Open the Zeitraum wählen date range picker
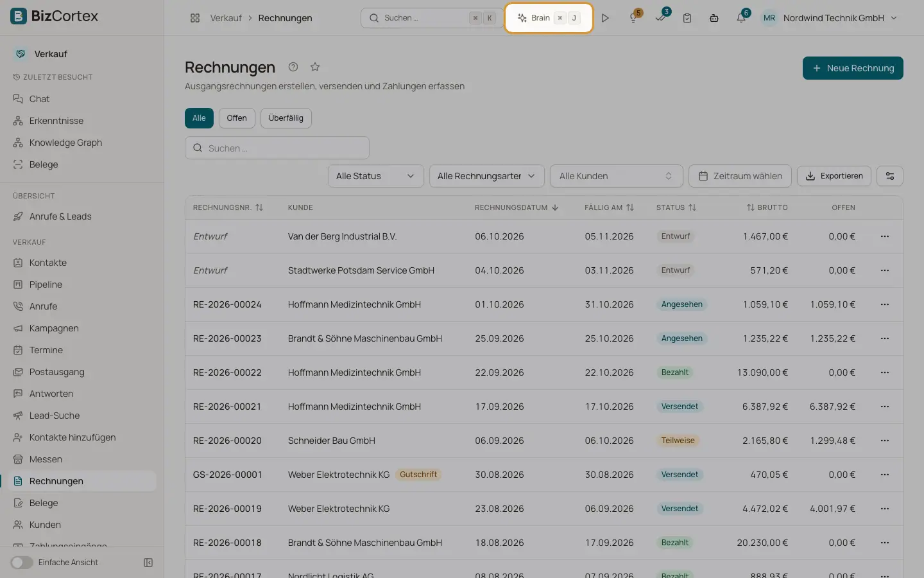924x578 pixels. point(740,176)
